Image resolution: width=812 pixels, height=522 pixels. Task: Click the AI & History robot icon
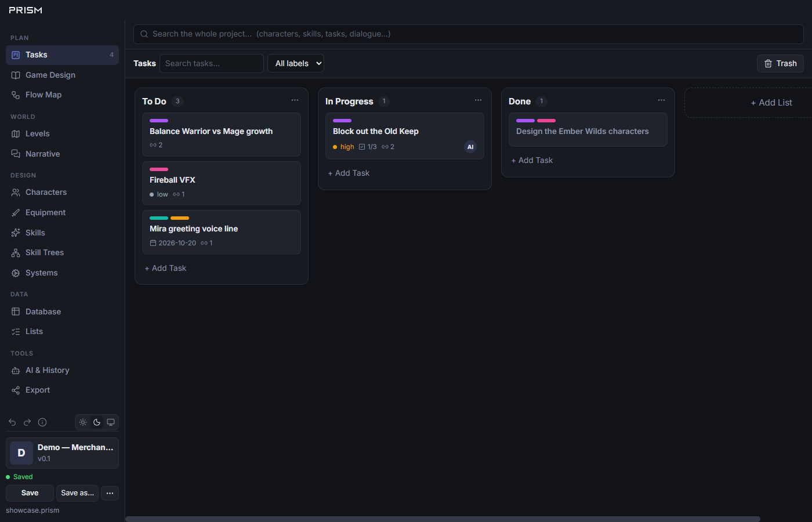click(x=16, y=370)
